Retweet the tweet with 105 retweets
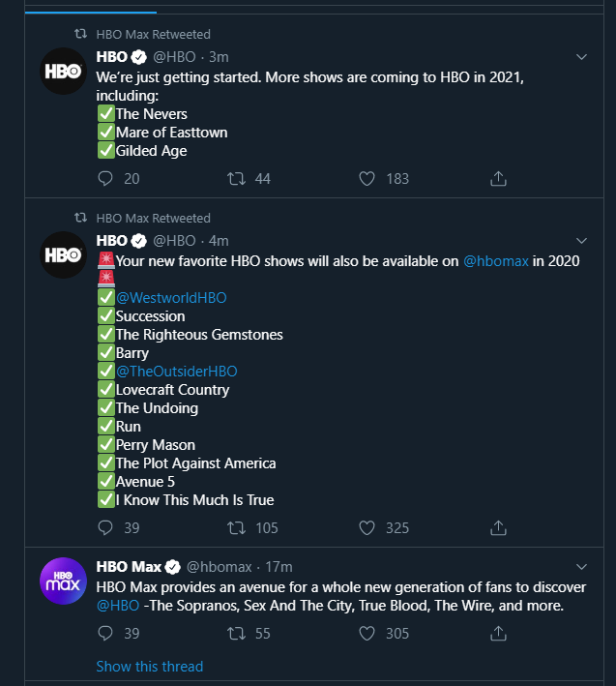The height and width of the screenshot is (686, 616). pyautogui.click(x=235, y=527)
